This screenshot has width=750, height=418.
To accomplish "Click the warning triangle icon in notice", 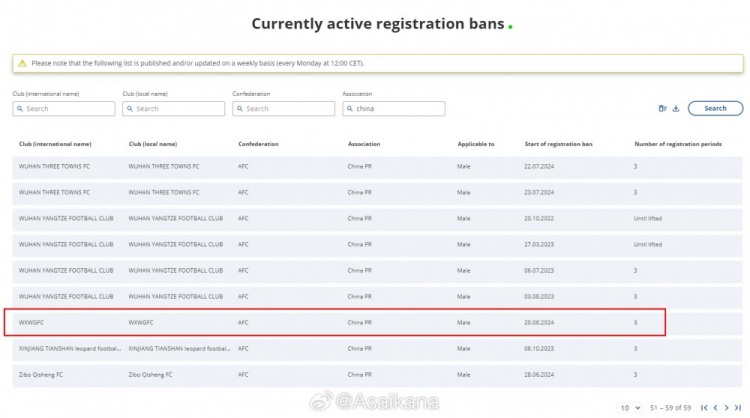I will pos(22,63).
